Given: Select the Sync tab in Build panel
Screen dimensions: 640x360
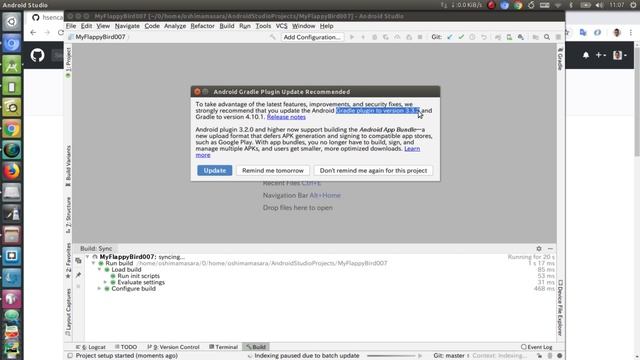Looking at the screenshot, I should 105,248.
